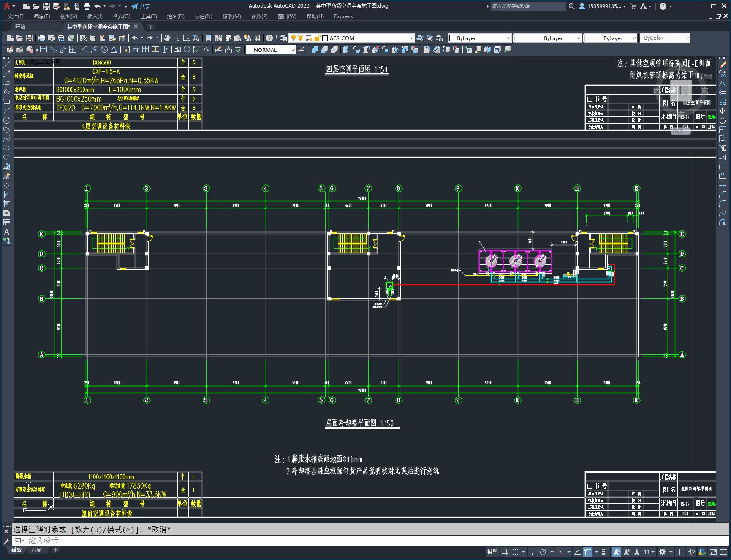
Task: Toggle annotation visibility in status bar
Action: pyautogui.click(x=616, y=552)
